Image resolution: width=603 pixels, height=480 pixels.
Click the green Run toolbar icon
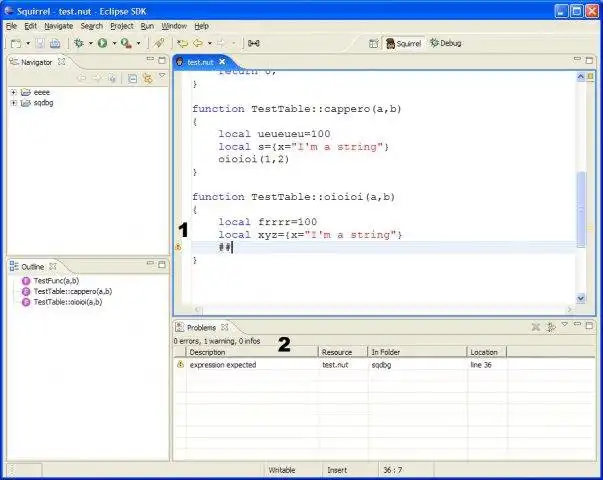coord(102,43)
